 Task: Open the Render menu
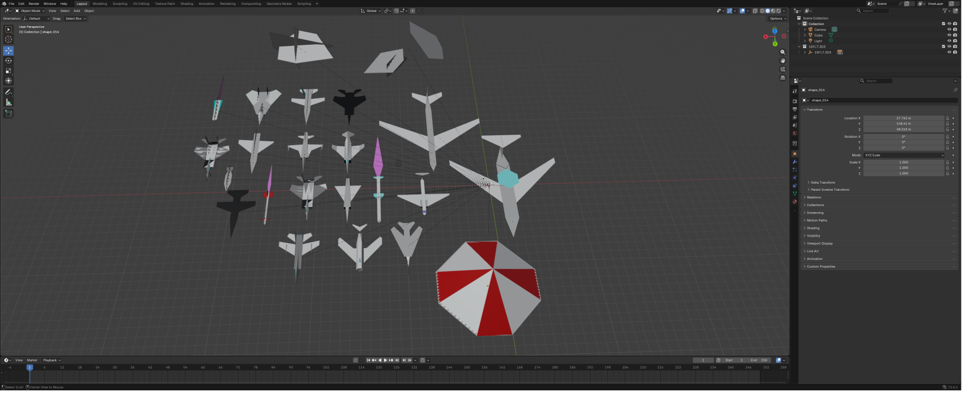point(34,4)
